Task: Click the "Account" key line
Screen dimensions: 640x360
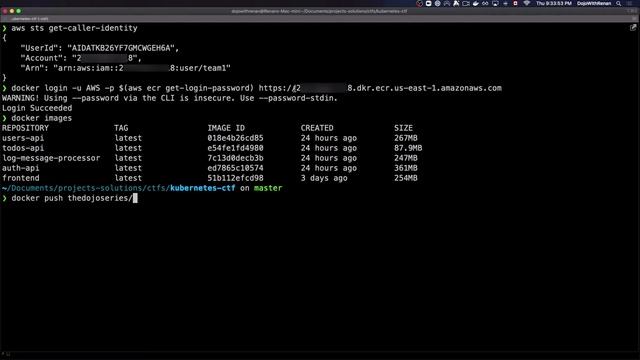Action: (81, 58)
